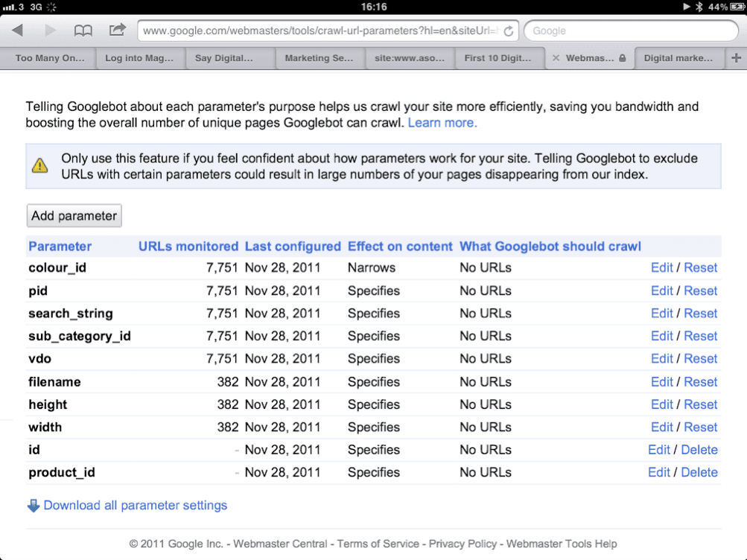This screenshot has width=747, height=560.
Task: Tap the Safari back arrow
Action: point(17,31)
